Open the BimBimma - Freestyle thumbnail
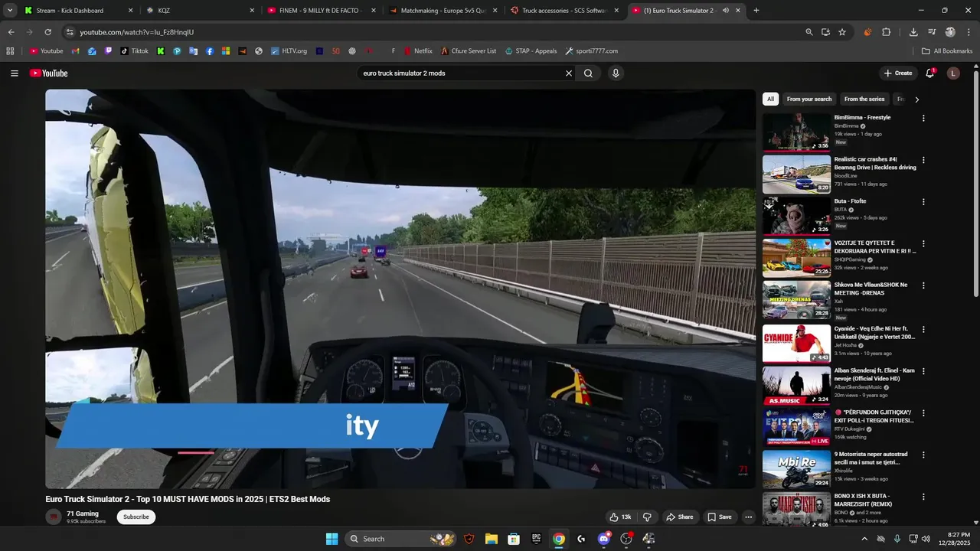Screen dimensions: 980x551 [x=796, y=132]
